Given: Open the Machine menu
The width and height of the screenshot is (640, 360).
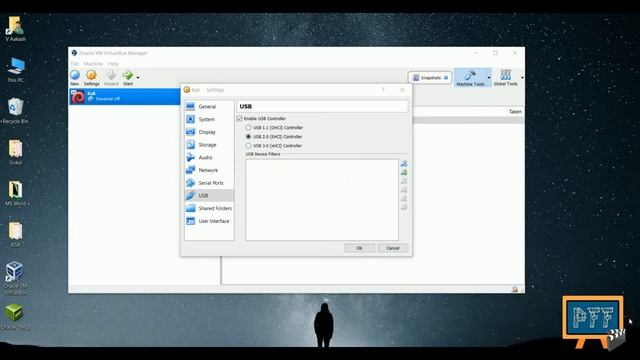Looking at the screenshot, I should point(93,64).
